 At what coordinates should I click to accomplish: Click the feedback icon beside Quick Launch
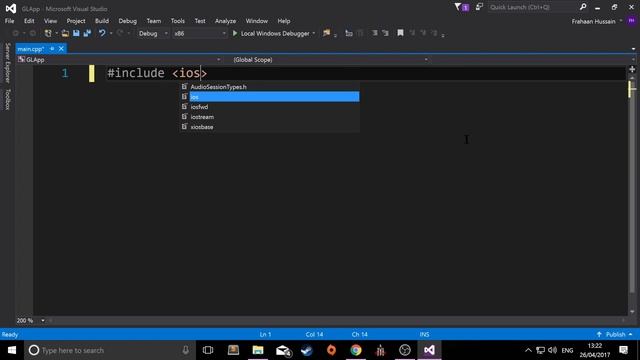[479, 7]
